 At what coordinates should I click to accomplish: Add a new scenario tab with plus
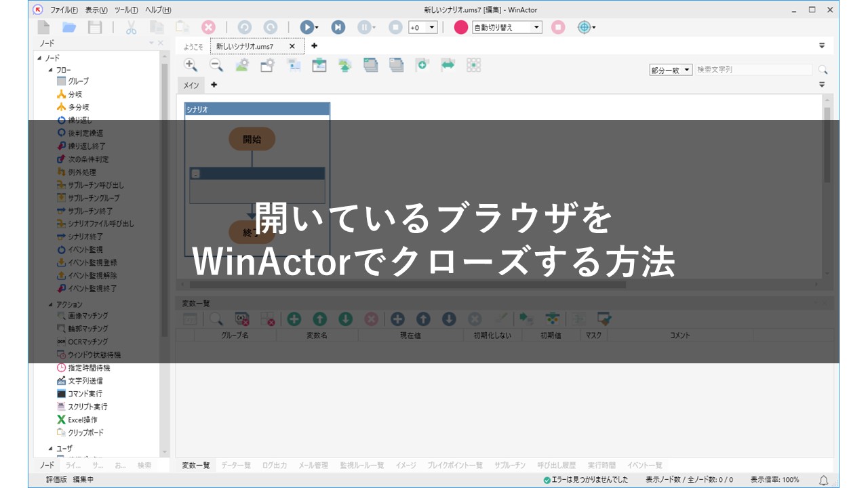(314, 46)
